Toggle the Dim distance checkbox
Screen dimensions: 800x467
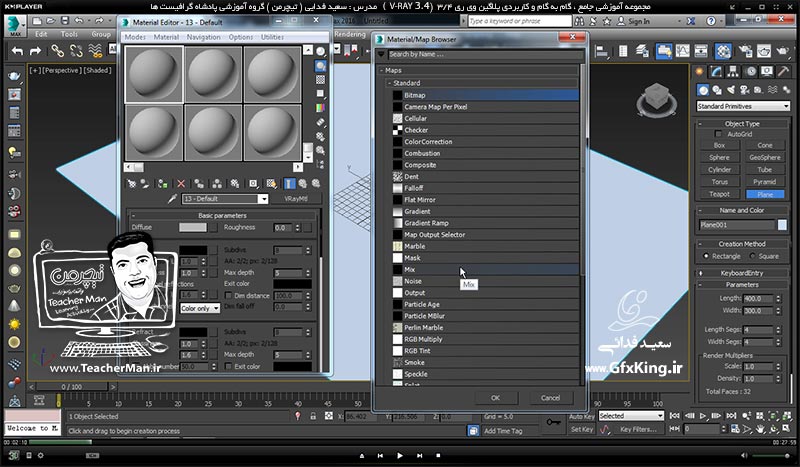[x=228, y=296]
